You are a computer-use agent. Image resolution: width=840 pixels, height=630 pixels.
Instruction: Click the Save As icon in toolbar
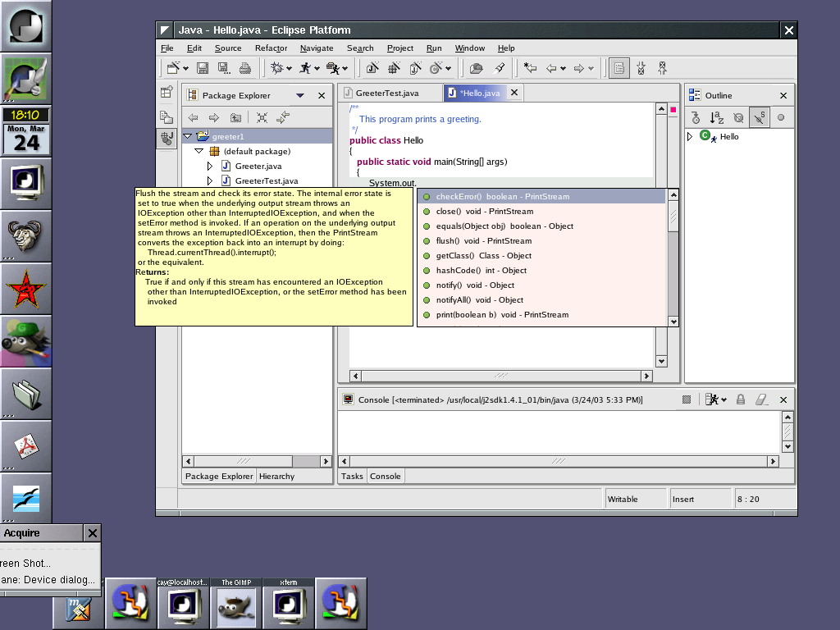pyautogui.click(x=223, y=68)
